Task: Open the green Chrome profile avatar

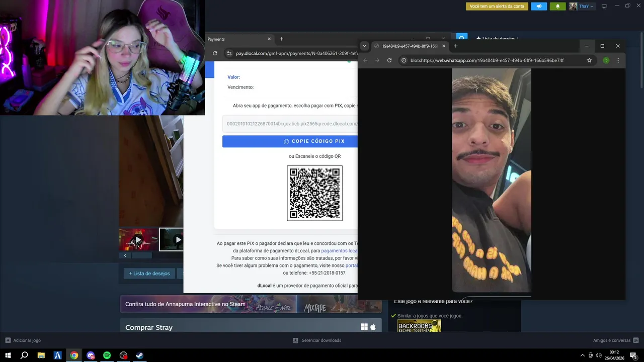Action: click(x=606, y=60)
